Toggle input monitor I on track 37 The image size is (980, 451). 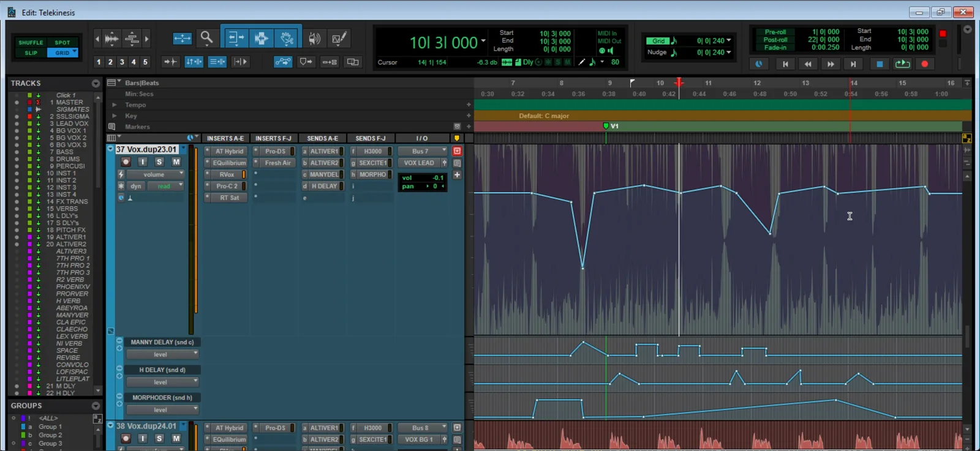click(x=143, y=162)
